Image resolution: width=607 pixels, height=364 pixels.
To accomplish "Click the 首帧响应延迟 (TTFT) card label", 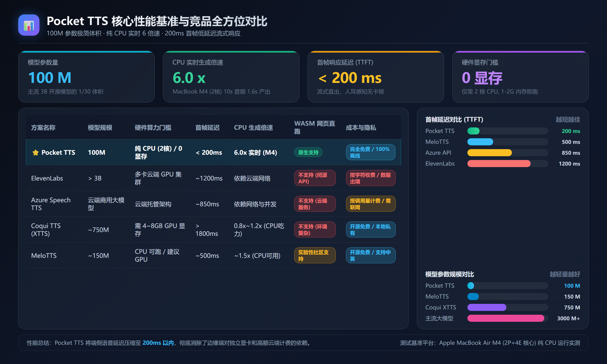I will tap(345, 62).
